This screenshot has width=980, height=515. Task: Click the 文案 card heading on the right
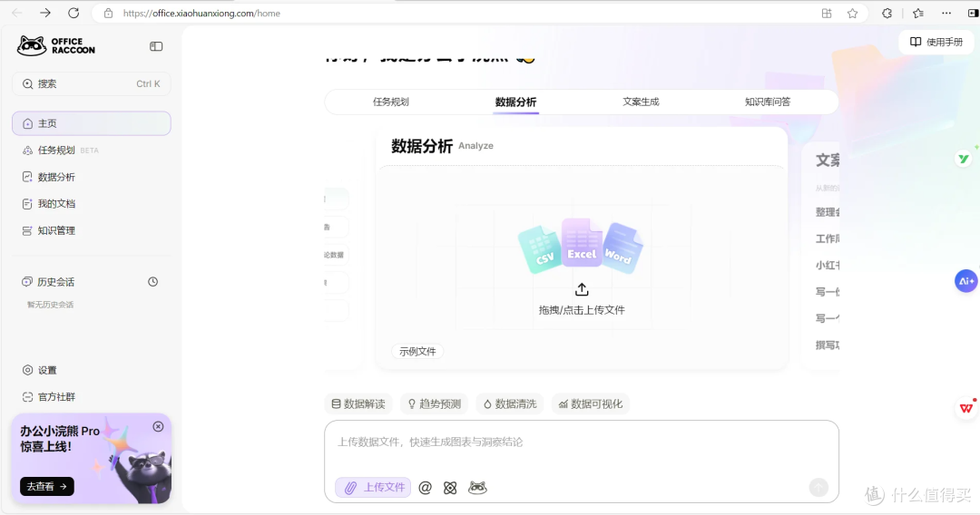pyautogui.click(x=828, y=160)
